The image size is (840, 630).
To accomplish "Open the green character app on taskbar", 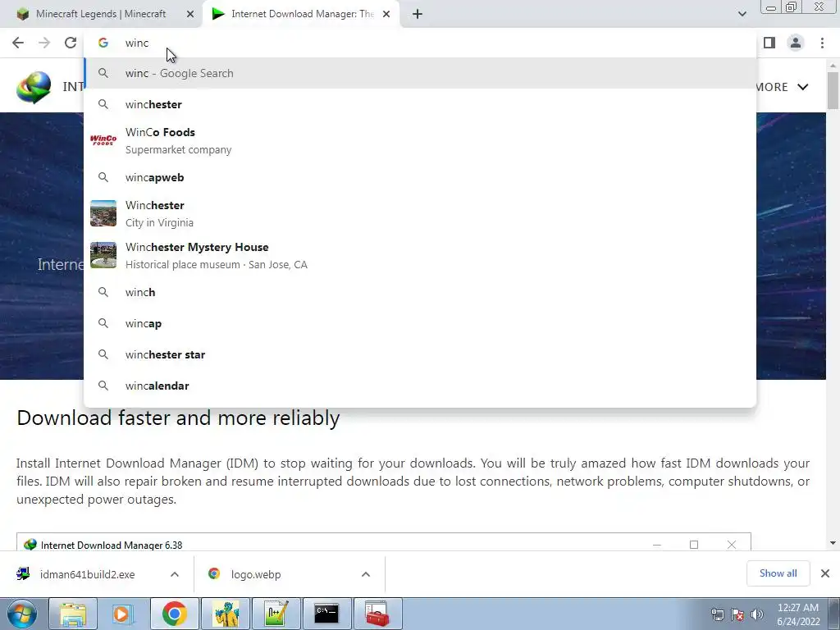I will click(226, 614).
